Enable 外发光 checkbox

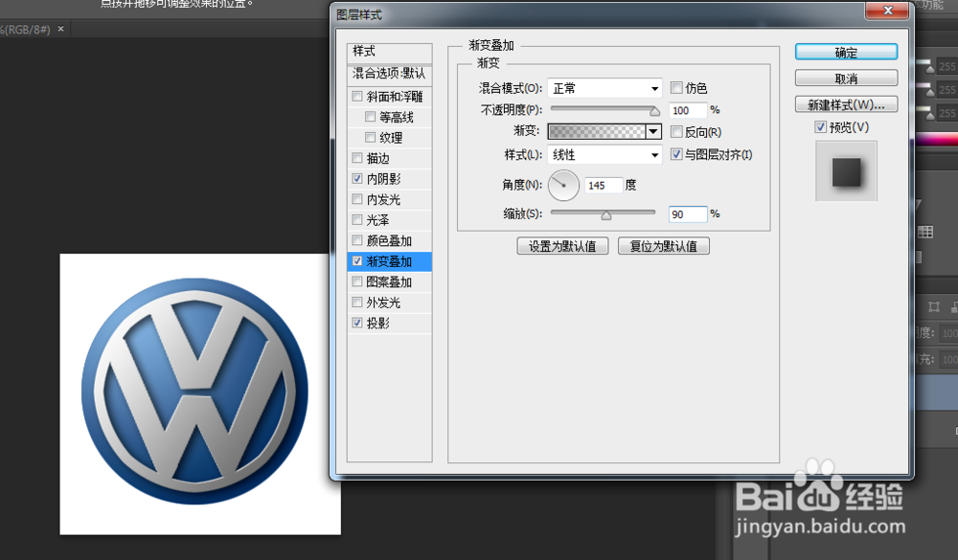(x=357, y=302)
